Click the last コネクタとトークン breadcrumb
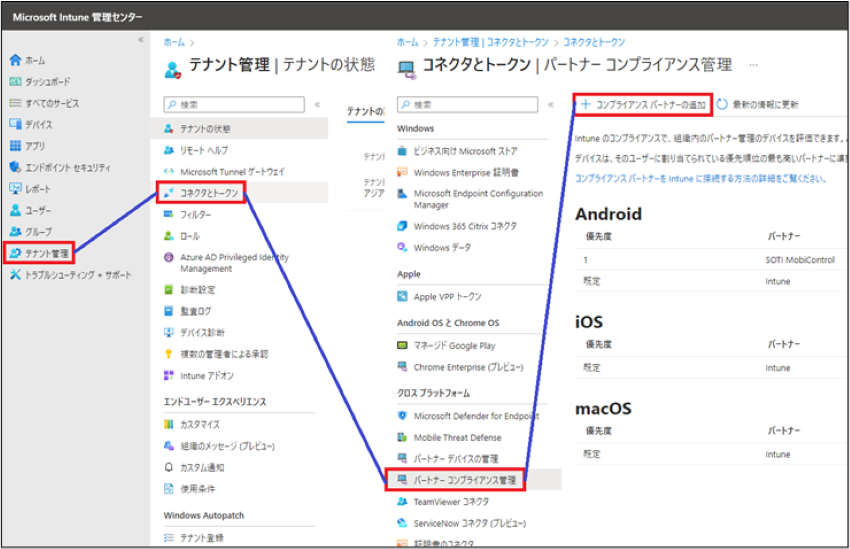 594,42
